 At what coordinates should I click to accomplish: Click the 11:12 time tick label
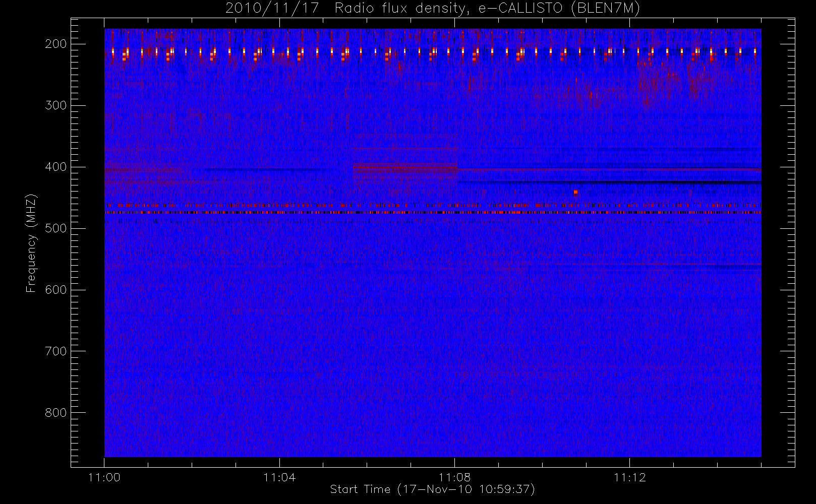[x=630, y=477]
